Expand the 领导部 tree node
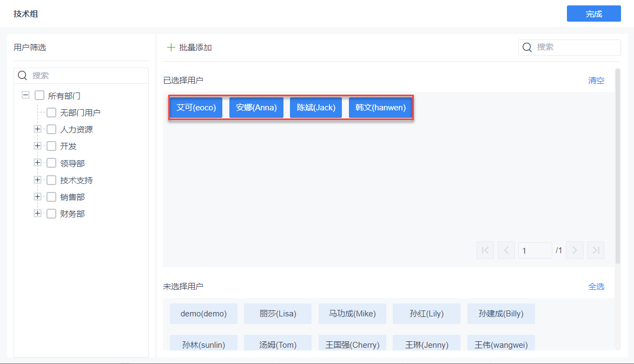Viewport: 634px width, 364px height. [38, 163]
